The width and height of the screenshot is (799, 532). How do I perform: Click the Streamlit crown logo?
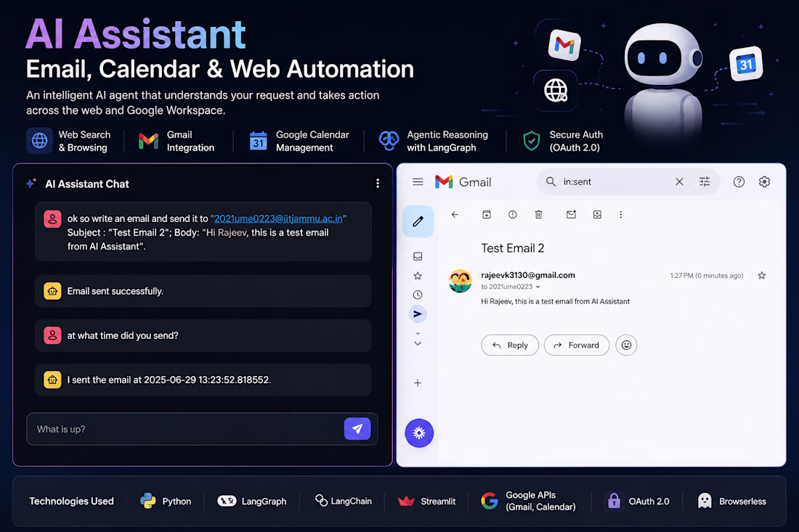(406, 501)
